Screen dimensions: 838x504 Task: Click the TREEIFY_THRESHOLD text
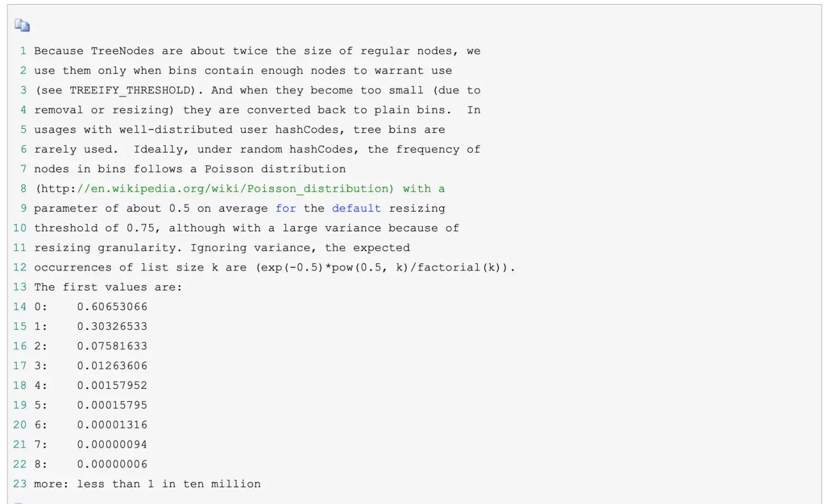pyautogui.click(x=132, y=91)
